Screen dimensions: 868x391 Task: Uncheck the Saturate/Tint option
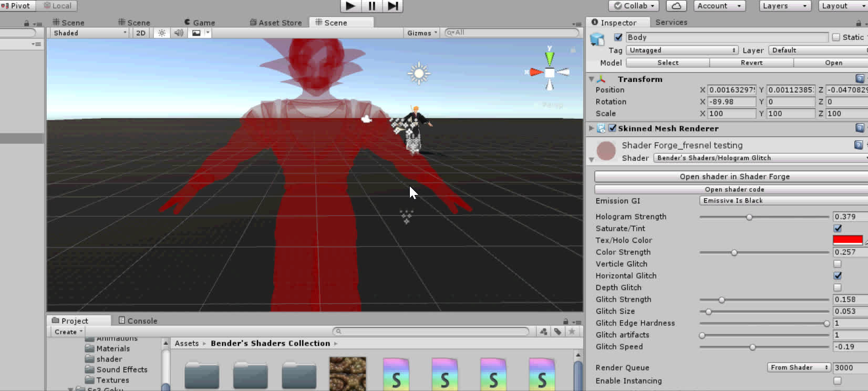(838, 229)
